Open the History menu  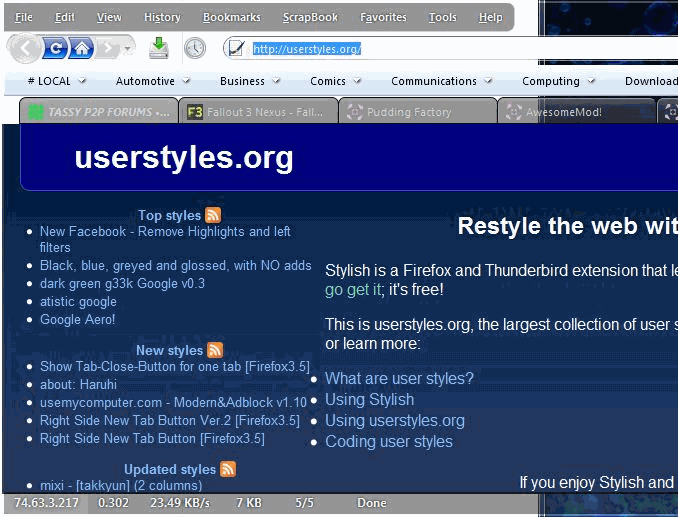pos(162,17)
